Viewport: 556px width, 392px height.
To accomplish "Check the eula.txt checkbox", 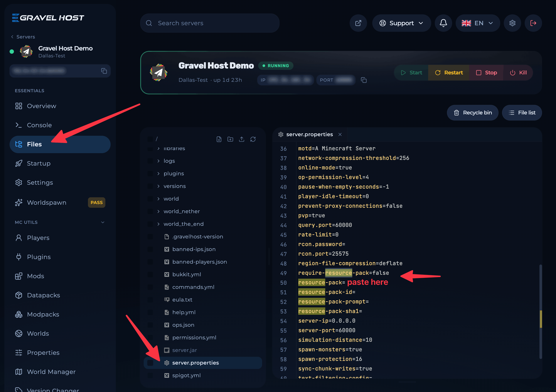I will tap(150, 300).
